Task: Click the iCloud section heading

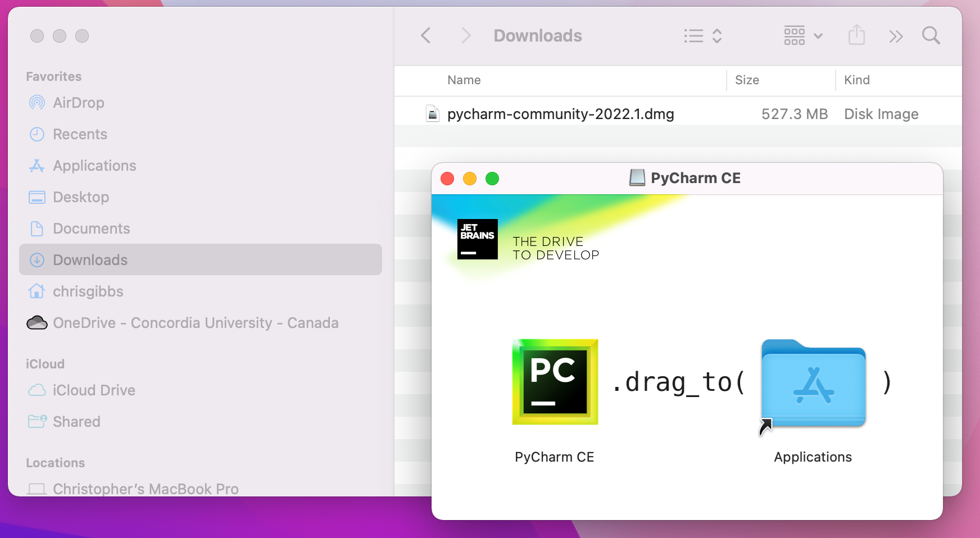Action: (x=45, y=364)
